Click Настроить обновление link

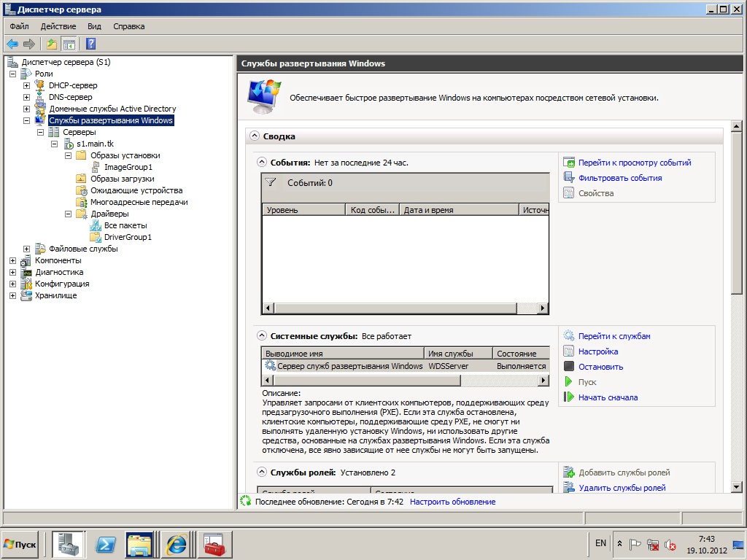click(x=452, y=502)
